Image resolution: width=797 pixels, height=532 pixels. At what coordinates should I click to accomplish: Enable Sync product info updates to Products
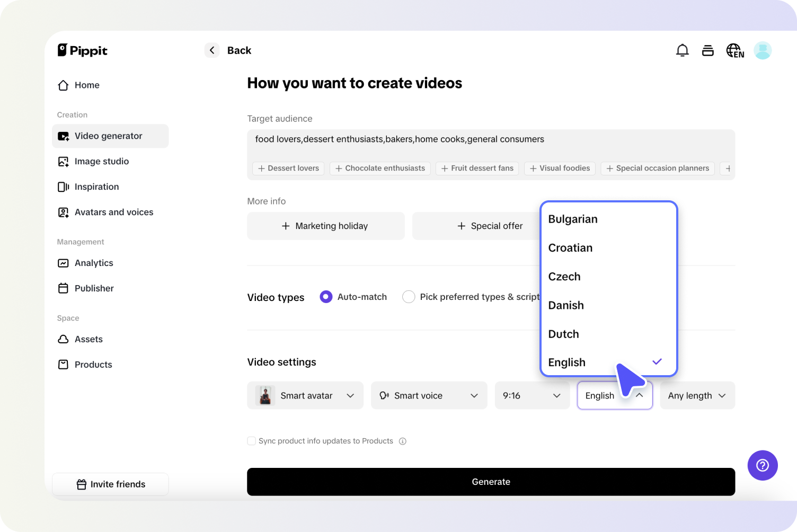251,441
